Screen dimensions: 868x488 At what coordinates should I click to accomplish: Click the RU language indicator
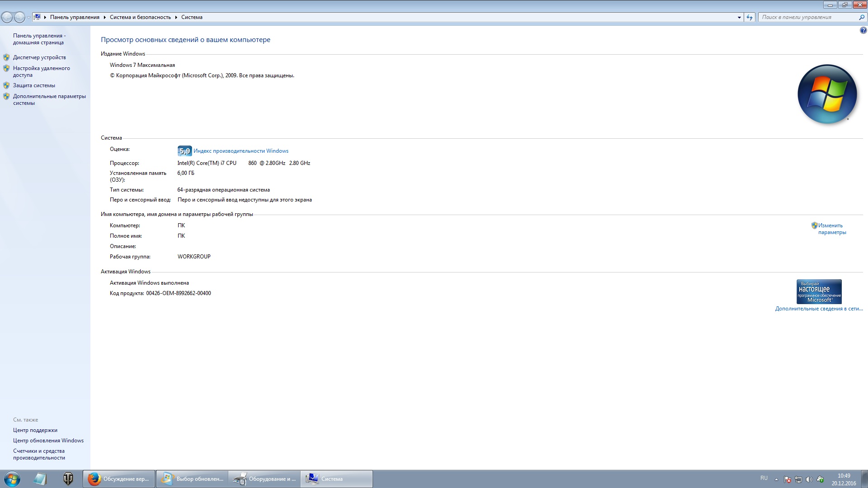(x=764, y=478)
